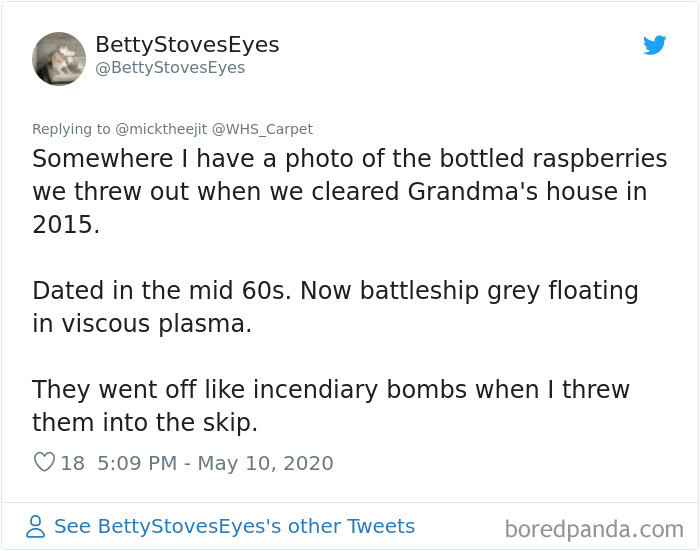Viewport: 700px width, 551px height.
Task: Open the @micktheejit mention
Action: (x=162, y=129)
